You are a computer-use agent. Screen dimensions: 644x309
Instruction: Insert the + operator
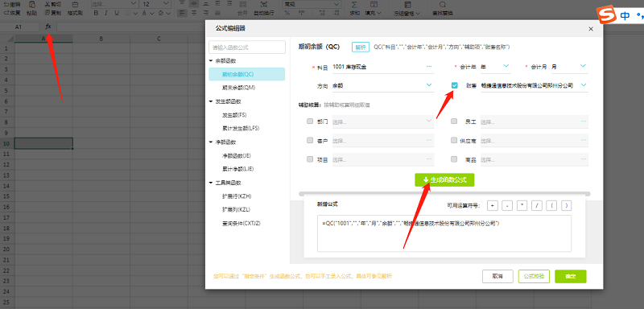pos(493,205)
